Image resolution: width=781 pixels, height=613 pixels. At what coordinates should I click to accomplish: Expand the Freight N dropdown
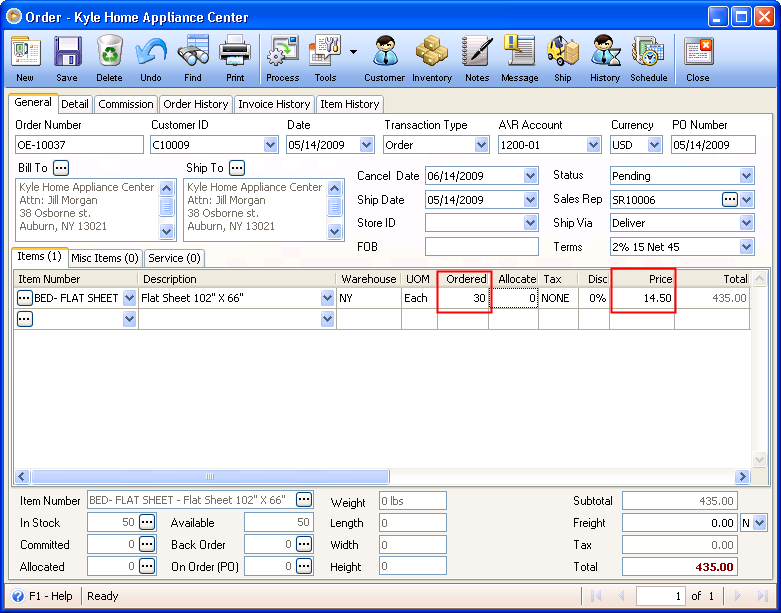click(759, 523)
